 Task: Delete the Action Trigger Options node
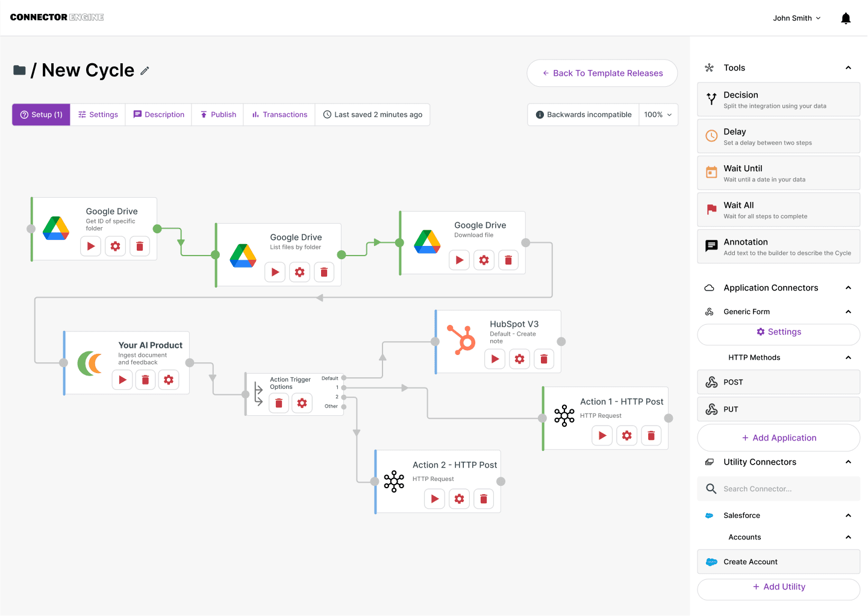coord(279,403)
